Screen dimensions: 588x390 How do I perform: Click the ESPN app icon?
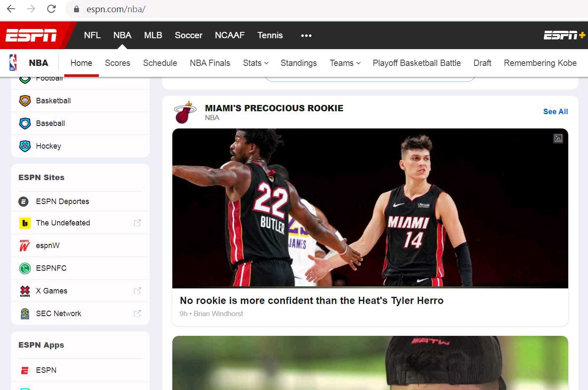point(25,370)
